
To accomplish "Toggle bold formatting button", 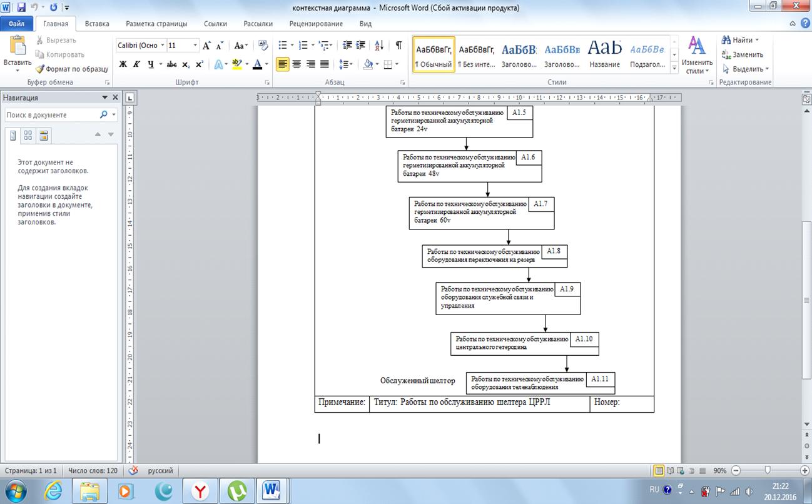I will coord(123,64).
